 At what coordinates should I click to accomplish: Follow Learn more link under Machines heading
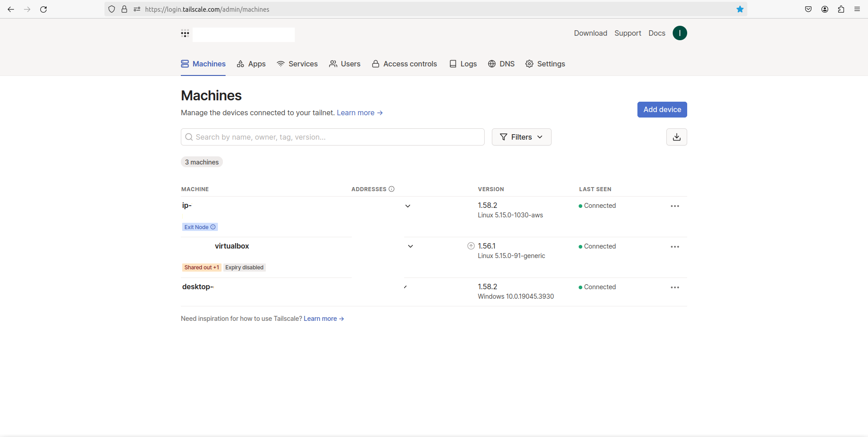[360, 113]
